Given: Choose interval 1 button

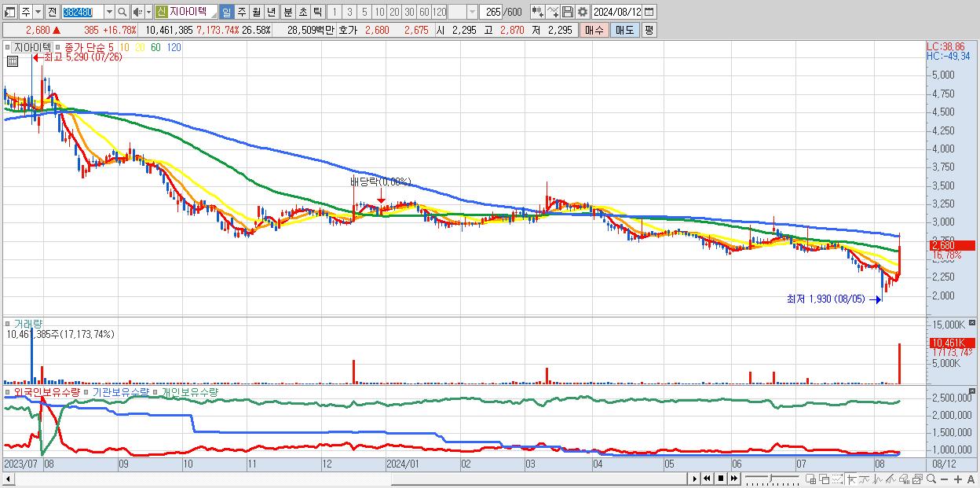Looking at the screenshot, I should (x=335, y=12).
